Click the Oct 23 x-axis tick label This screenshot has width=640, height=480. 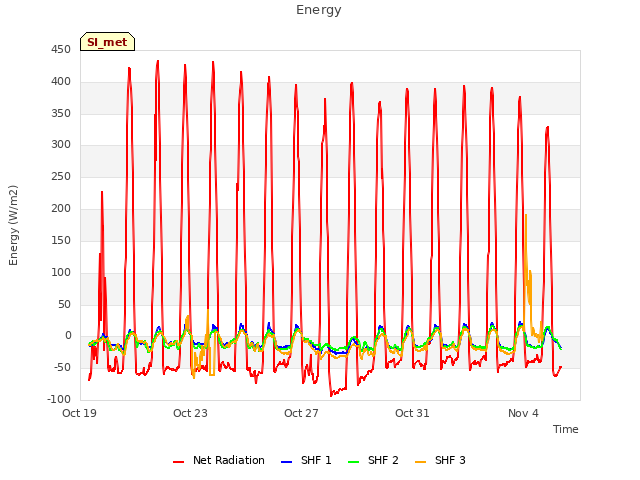coord(190,413)
